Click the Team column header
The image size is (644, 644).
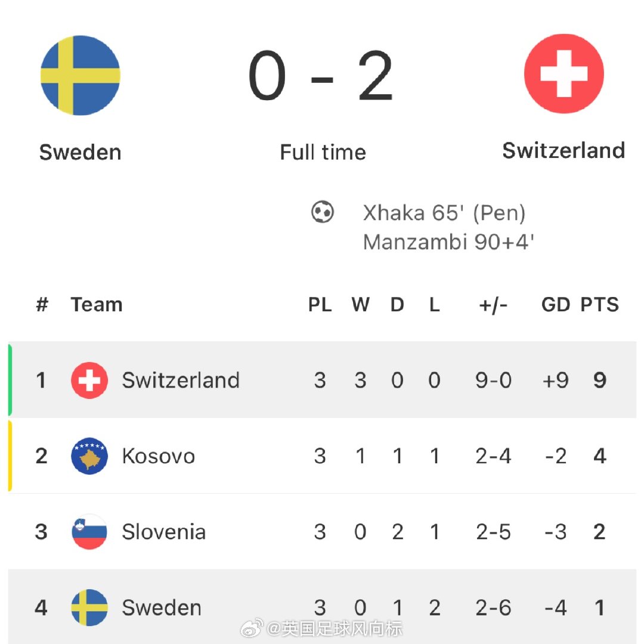(x=97, y=305)
